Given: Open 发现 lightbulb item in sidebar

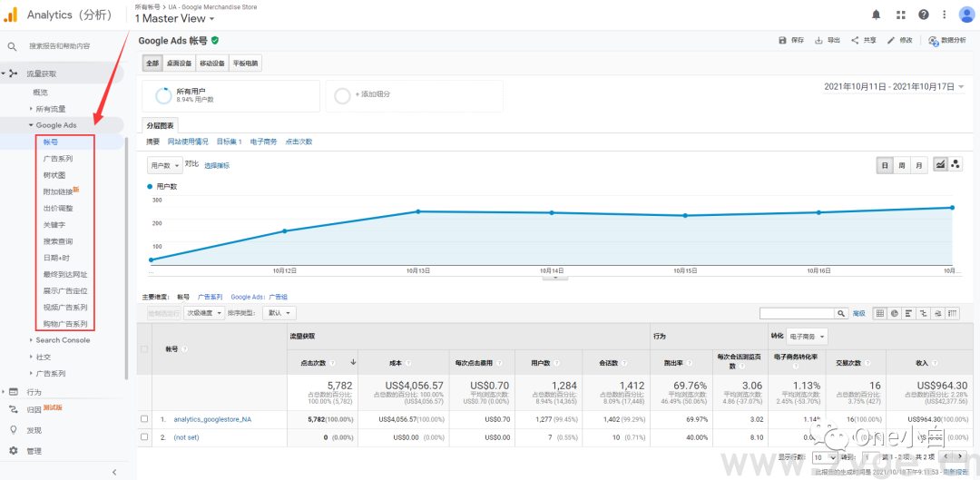Looking at the screenshot, I should (x=25, y=430).
